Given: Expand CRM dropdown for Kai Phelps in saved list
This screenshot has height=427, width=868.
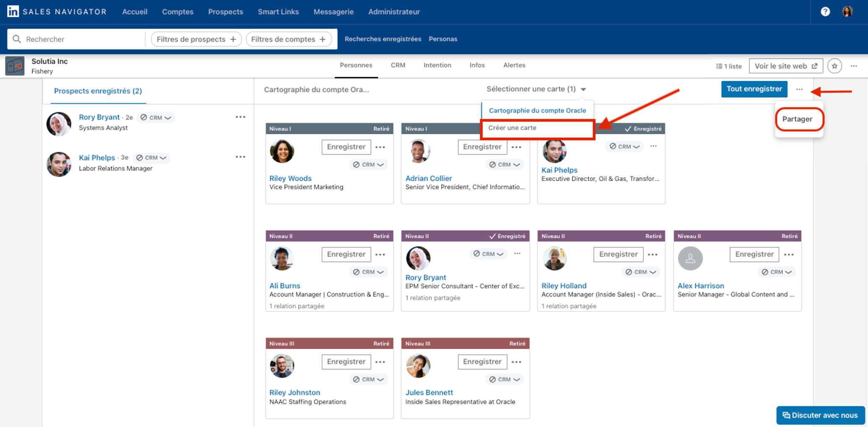Looking at the screenshot, I should click(152, 158).
